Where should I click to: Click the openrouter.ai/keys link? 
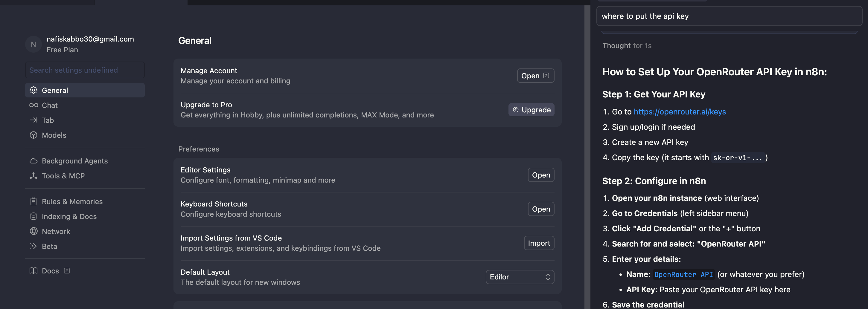pos(679,112)
